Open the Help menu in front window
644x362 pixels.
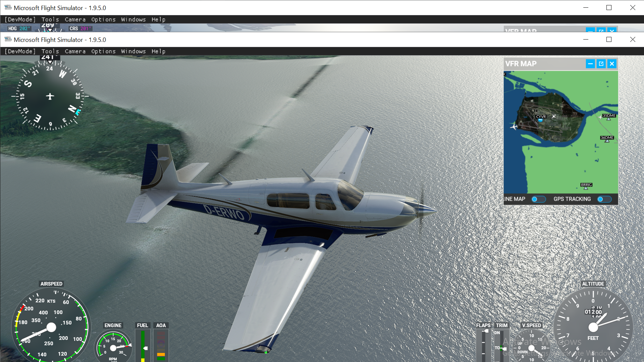coord(158,51)
